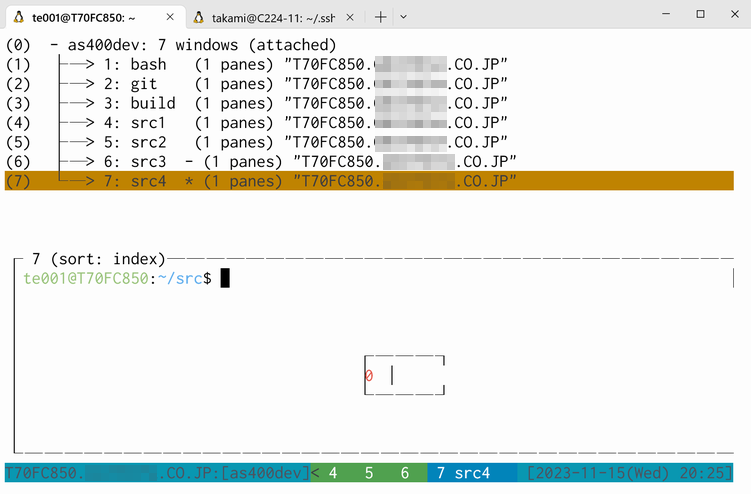Select highlighted window 7: src4 row
This screenshot has height=494, width=751.
pyautogui.click(x=369, y=181)
